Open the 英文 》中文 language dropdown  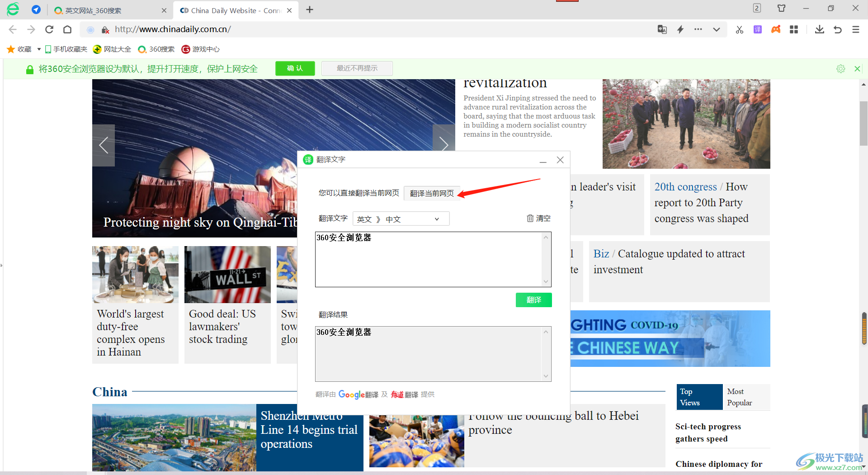pos(401,219)
